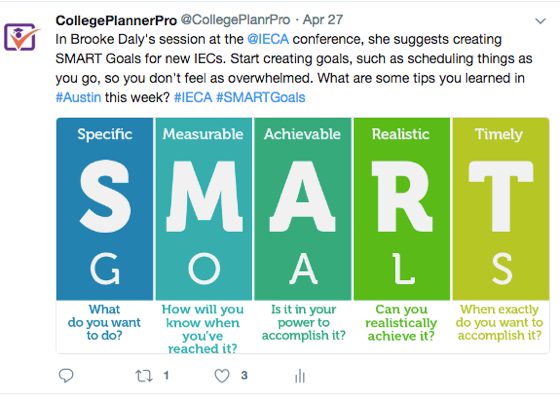This screenshot has width=560, height=398.
Task: View tweet analytics bar chart icon
Action: tap(300, 376)
